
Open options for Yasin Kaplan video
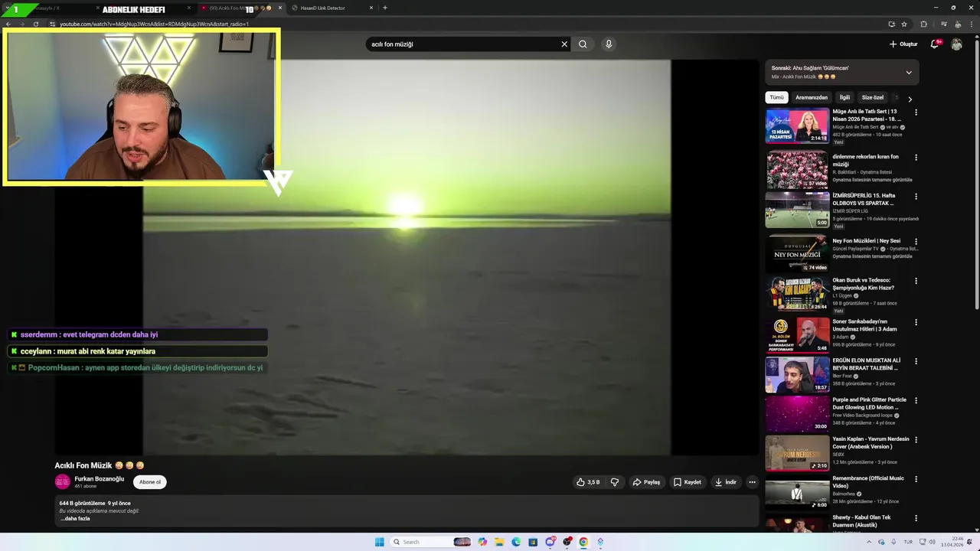click(x=916, y=440)
